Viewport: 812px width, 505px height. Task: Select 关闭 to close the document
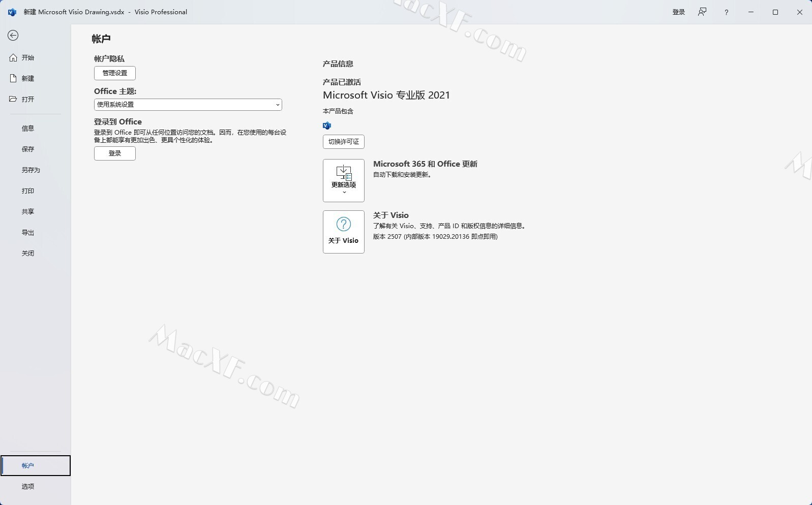click(x=35, y=254)
